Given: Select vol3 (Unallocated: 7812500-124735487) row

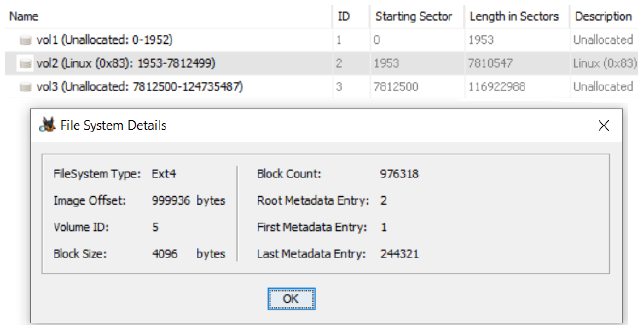Looking at the screenshot, I should [x=321, y=87].
